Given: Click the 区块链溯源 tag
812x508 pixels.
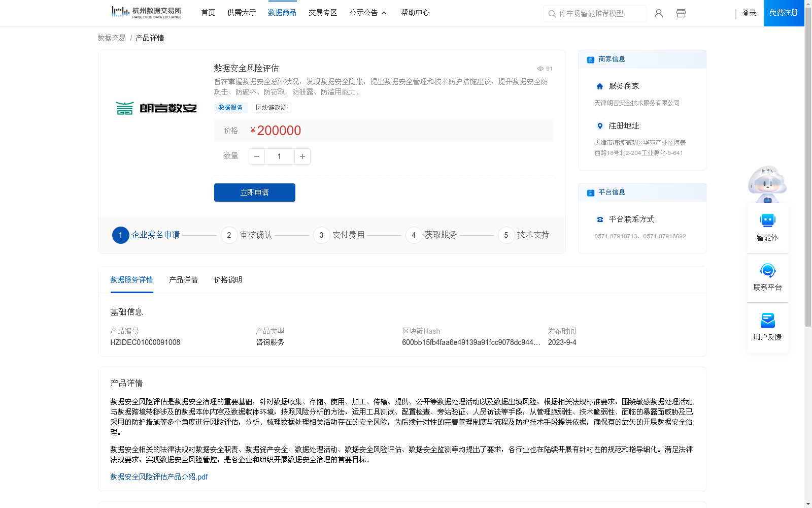Looking at the screenshot, I should [271, 108].
